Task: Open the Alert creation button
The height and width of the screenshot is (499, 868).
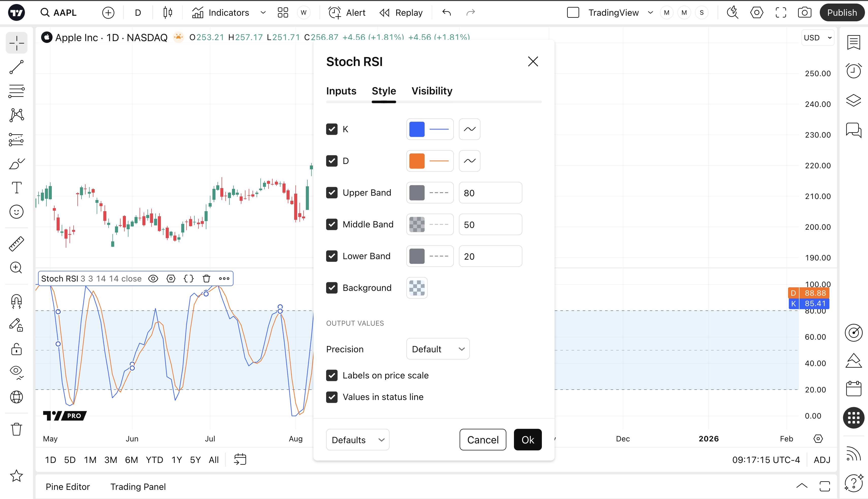Action: [x=347, y=13]
